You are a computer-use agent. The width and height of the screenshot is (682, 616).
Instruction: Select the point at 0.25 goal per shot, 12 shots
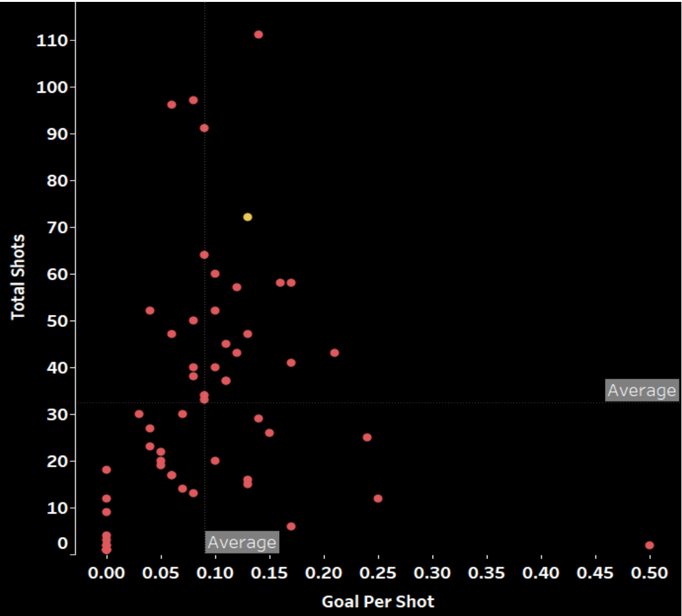pos(378,498)
